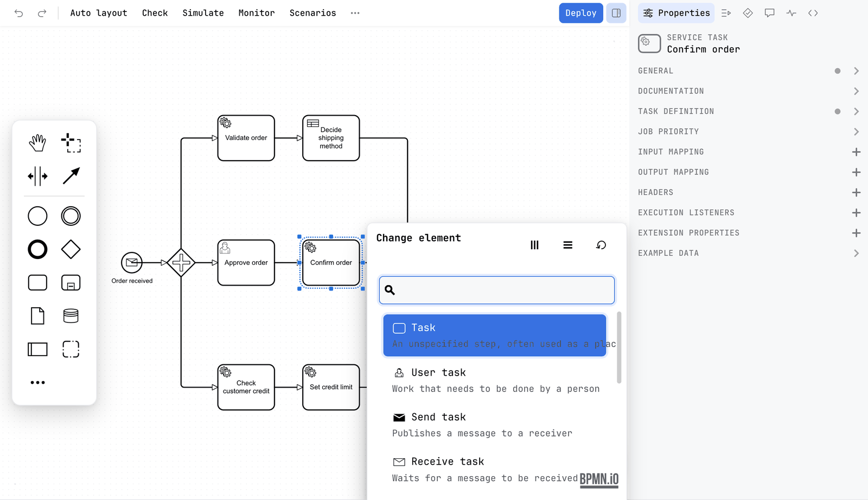Create an Intermediate event from palette
Image resolution: width=868 pixels, height=500 pixels.
tap(71, 216)
